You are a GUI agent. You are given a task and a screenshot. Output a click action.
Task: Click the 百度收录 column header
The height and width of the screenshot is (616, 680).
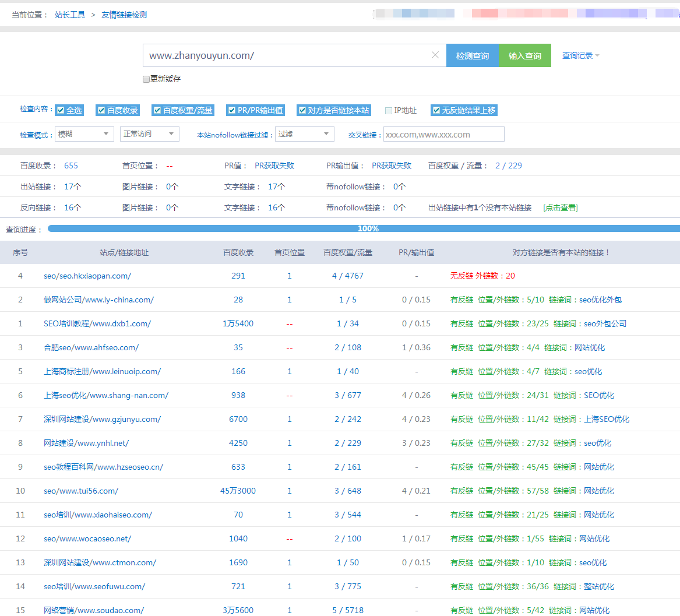238,252
